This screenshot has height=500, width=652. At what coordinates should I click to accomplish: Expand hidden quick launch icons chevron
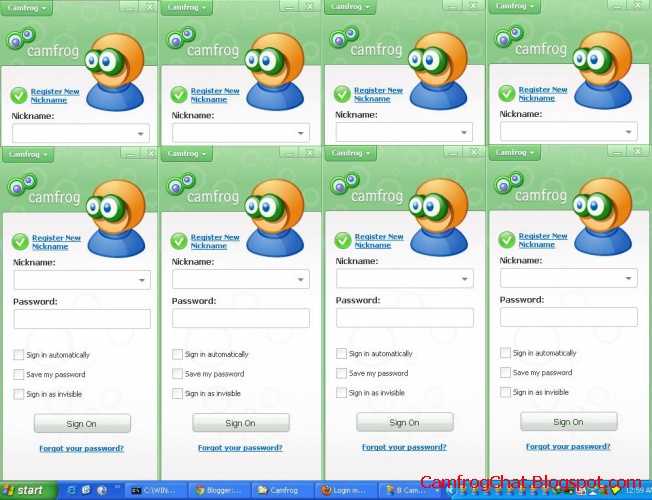pyautogui.click(x=117, y=487)
